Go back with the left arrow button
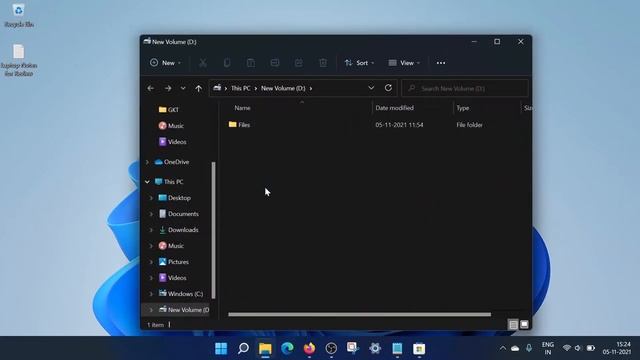The image size is (640, 360). tap(151, 88)
